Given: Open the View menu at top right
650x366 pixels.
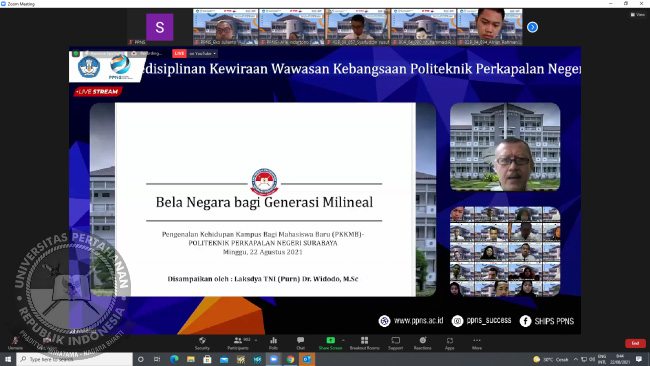Looking at the screenshot, I should click(638, 15).
